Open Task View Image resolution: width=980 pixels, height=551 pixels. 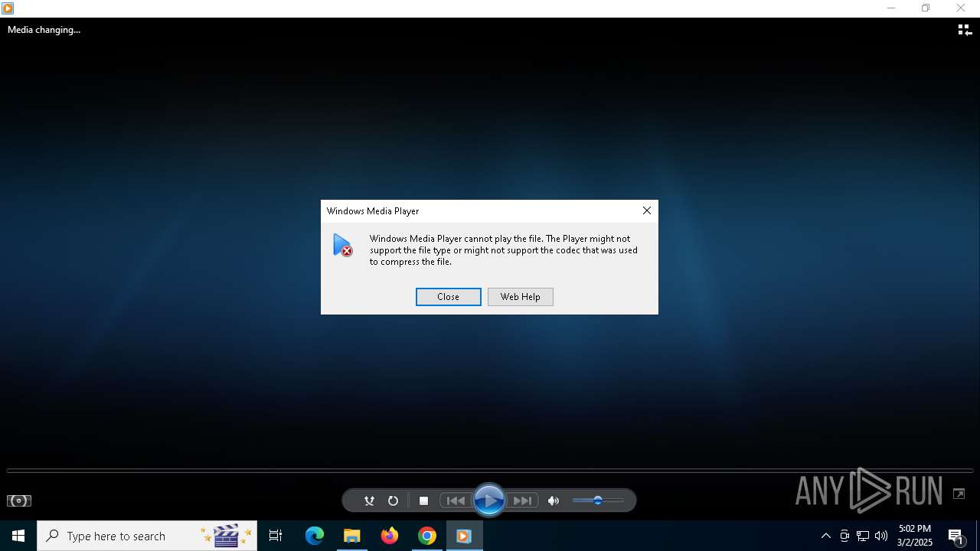tap(276, 536)
